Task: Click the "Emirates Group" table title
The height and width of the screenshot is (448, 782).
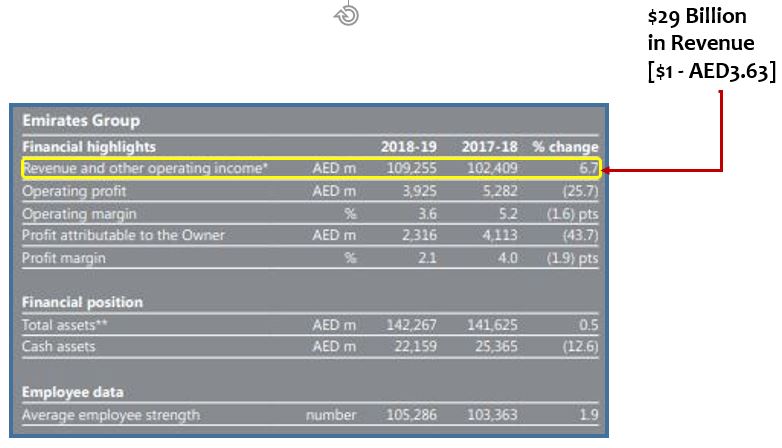Action: 81,121
